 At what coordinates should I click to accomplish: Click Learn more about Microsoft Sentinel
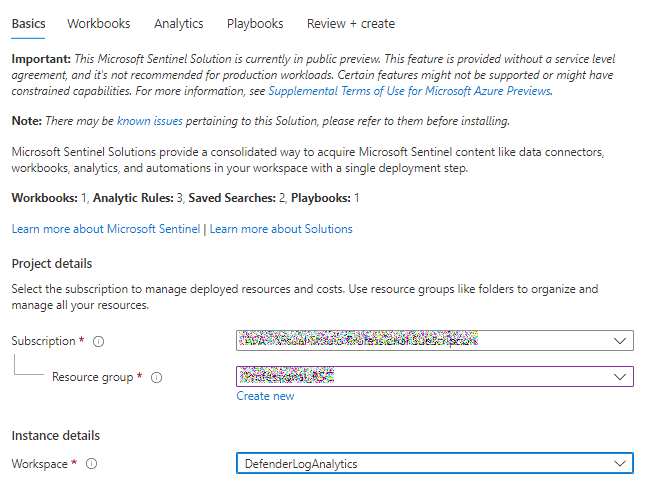click(x=106, y=229)
